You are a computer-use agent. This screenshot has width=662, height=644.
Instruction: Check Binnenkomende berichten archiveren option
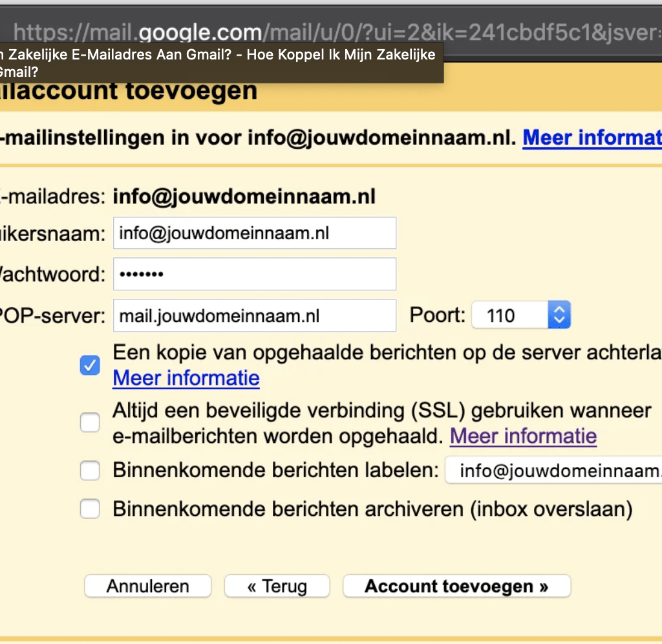click(x=90, y=510)
